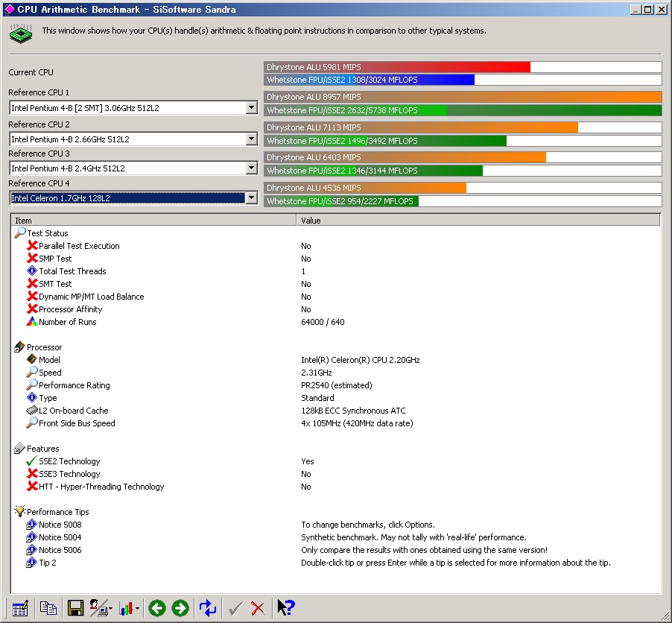
Task: Click the green check icon beside SSE2 Technology
Action: click(x=32, y=461)
